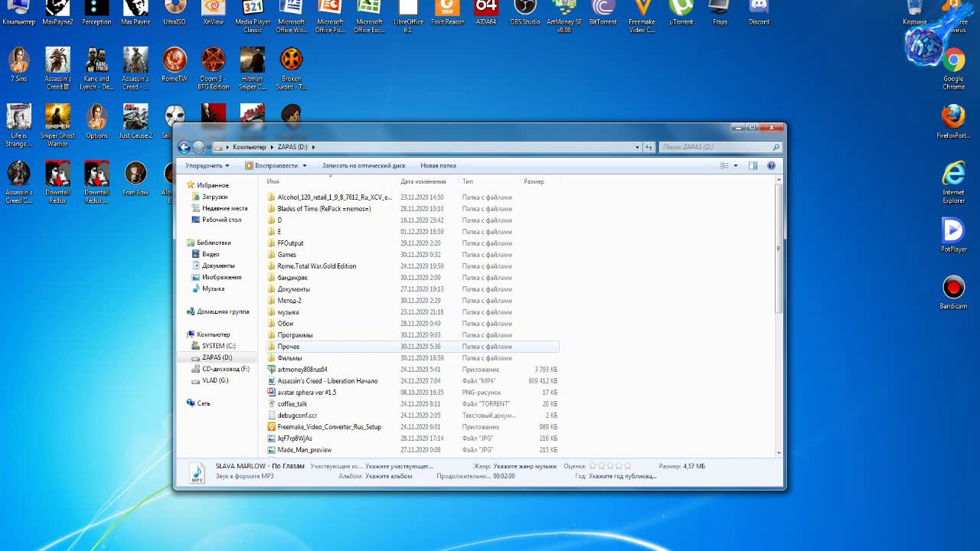Screen dimensions: 980x551
Task: Expand the change view options arrow
Action: click(736, 165)
